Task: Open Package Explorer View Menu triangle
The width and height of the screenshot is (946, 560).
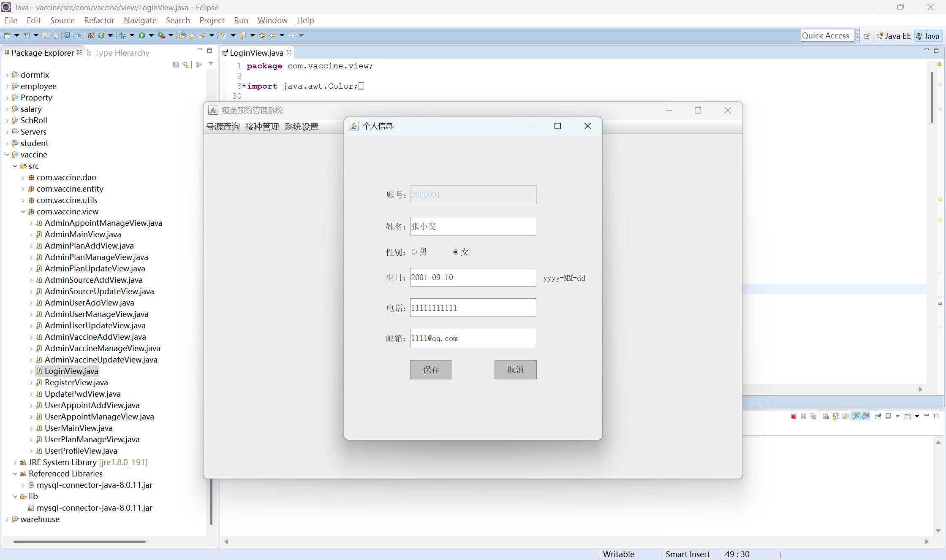Action: coord(210,64)
